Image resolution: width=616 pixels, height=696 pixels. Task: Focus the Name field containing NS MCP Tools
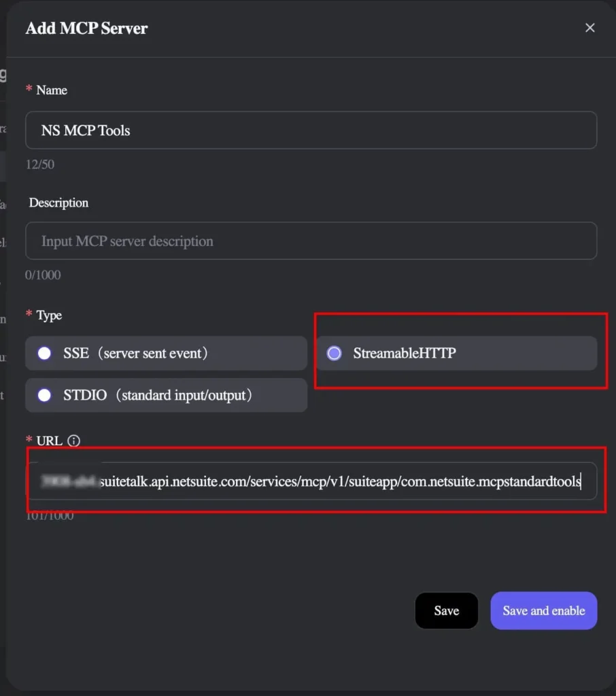pyautogui.click(x=311, y=130)
